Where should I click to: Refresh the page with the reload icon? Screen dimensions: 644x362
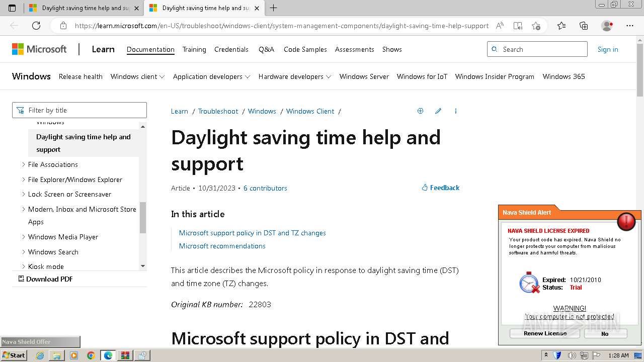(x=36, y=26)
